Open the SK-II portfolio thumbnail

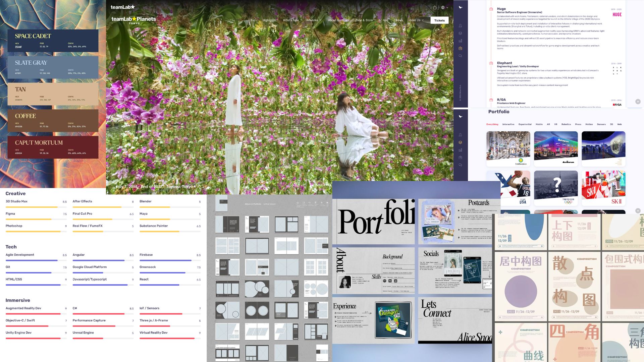pyautogui.click(x=603, y=188)
